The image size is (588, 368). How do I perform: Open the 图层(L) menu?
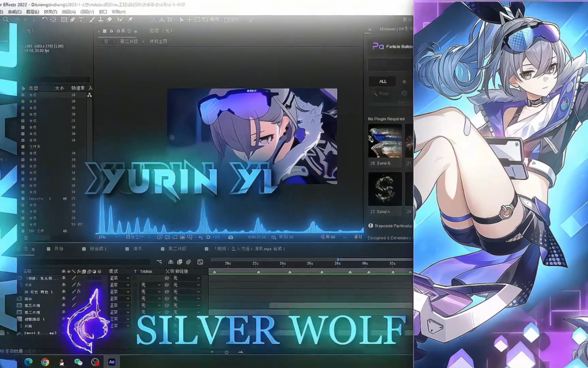32,12
